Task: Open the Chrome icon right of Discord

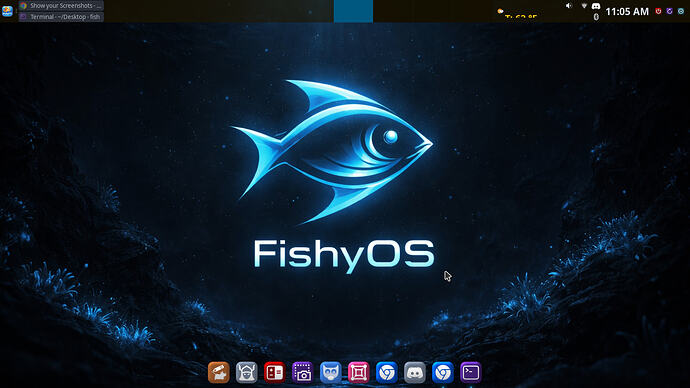Action: pos(443,373)
